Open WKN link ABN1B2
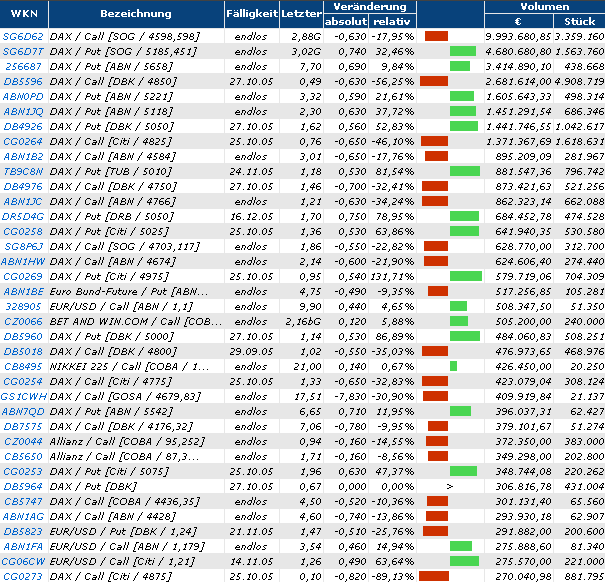The image size is (605, 582). (x=23, y=157)
